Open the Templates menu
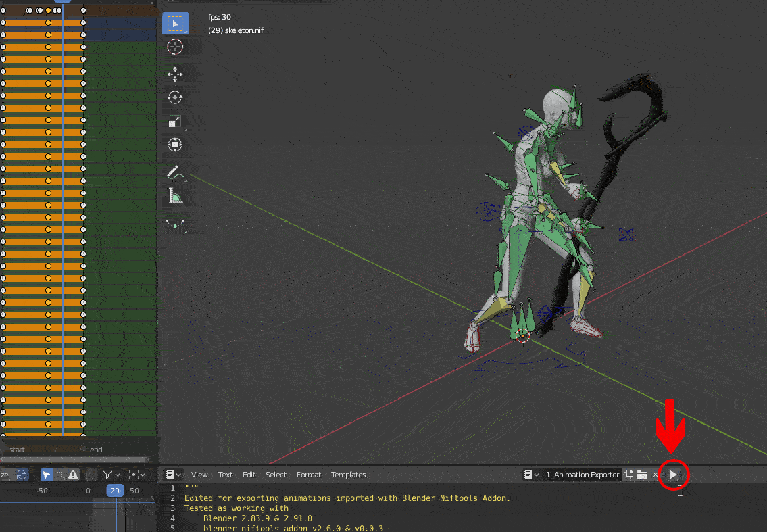The width and height of the screenshot is (767, 532). pos(348,475)
